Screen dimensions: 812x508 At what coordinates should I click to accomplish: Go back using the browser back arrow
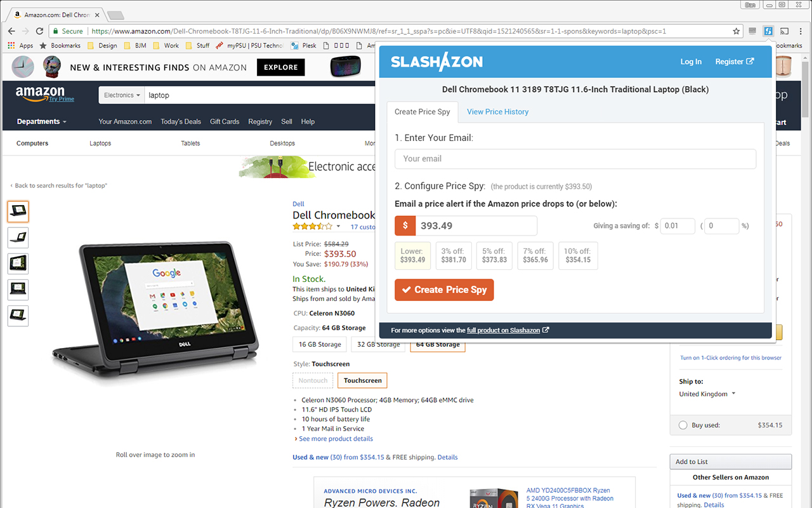(11, 31)
